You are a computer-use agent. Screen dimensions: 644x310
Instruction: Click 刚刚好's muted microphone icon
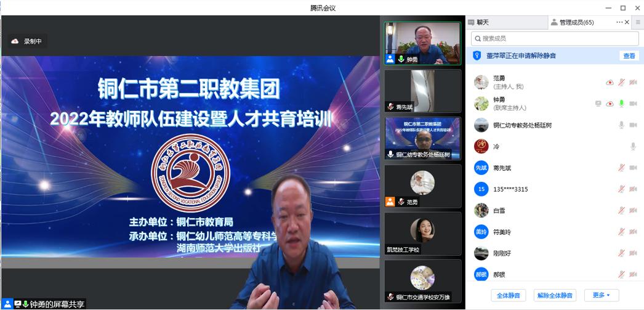click(621, 253)
